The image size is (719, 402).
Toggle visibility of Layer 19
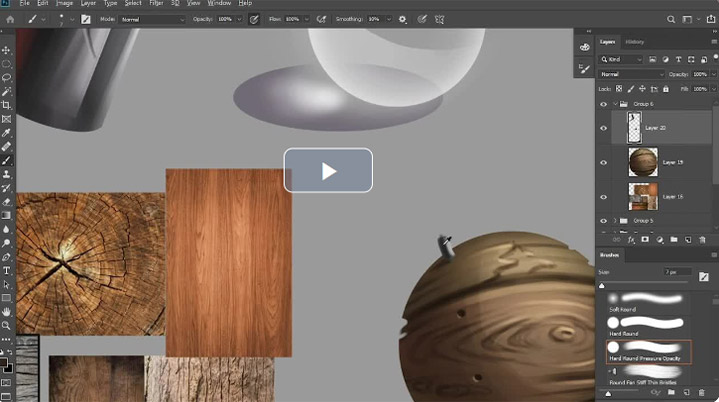(x=603, y=162)
